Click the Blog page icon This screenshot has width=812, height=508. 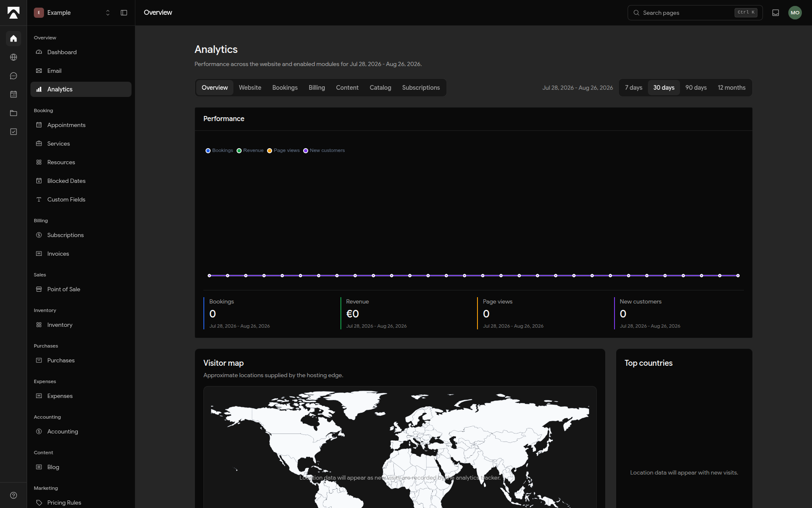[39, 467]
